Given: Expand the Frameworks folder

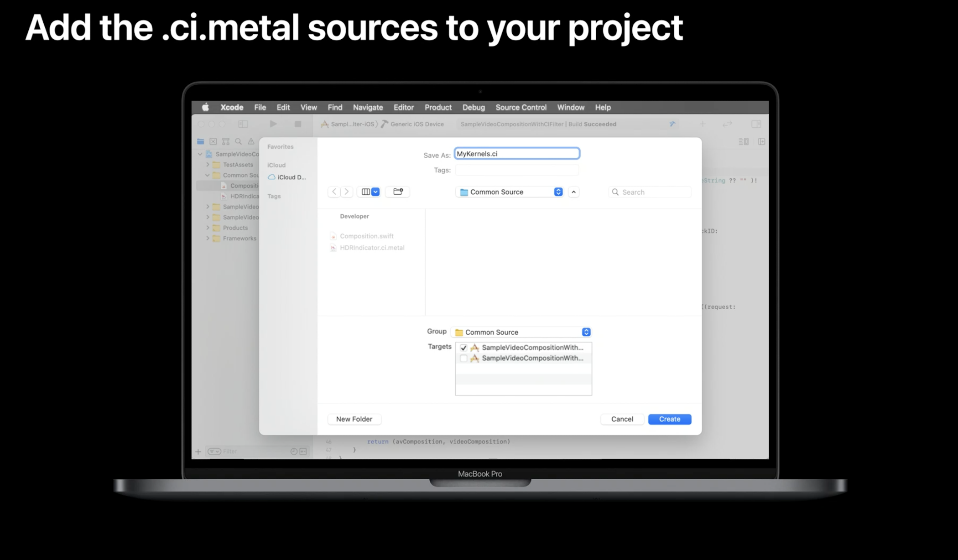Looking at the screenshot, I should click(x=208, y=238).
